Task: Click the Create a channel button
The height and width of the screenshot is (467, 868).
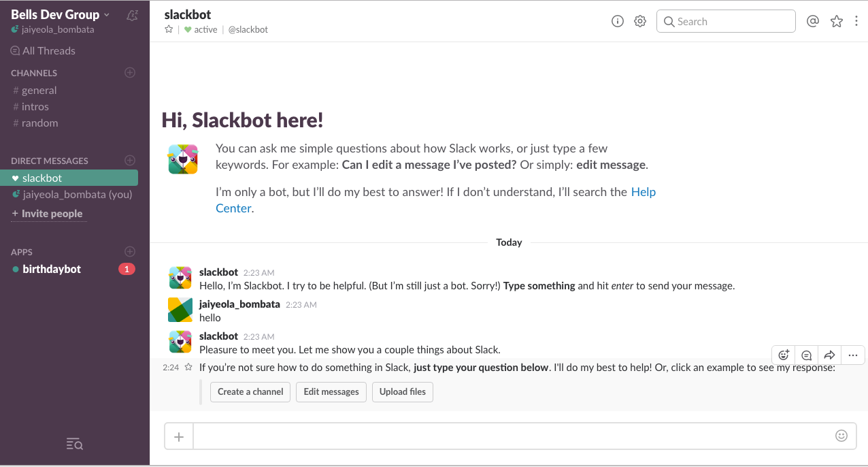Action: [250, 391]
